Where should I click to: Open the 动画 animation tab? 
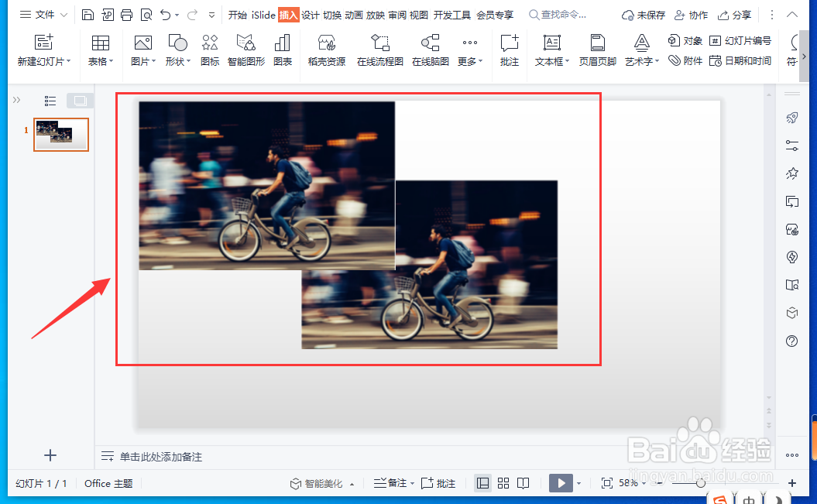click(x=354, y=15)
